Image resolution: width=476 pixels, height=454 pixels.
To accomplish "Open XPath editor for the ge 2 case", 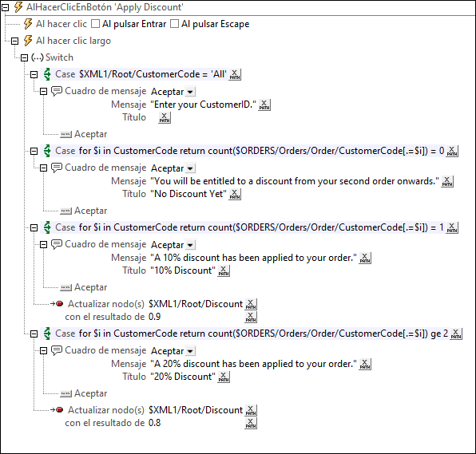I will pyautogui.click(x=456, y=334).
